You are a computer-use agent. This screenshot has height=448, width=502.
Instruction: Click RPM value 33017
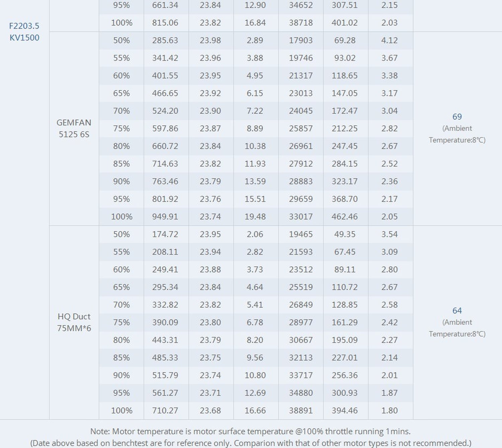coord(301,216)
